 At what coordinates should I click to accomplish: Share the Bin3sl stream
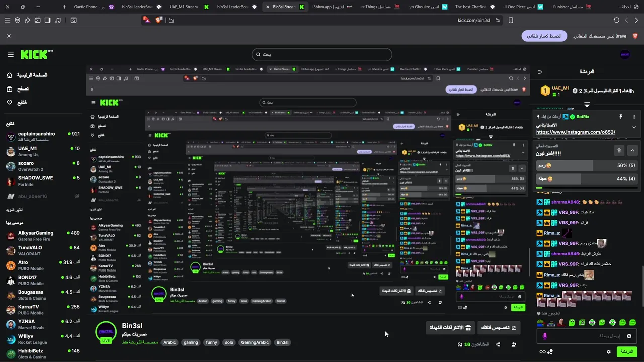(498, 344)
